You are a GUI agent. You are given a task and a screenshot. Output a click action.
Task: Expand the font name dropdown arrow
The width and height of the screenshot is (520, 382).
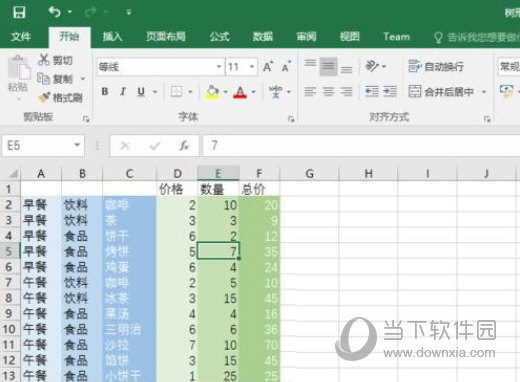(219, 67)
